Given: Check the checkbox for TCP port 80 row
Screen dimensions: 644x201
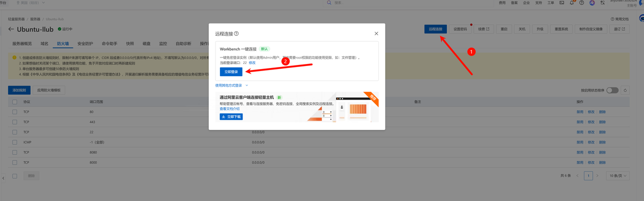Looking at the screenshot, I should pos(15,112).
